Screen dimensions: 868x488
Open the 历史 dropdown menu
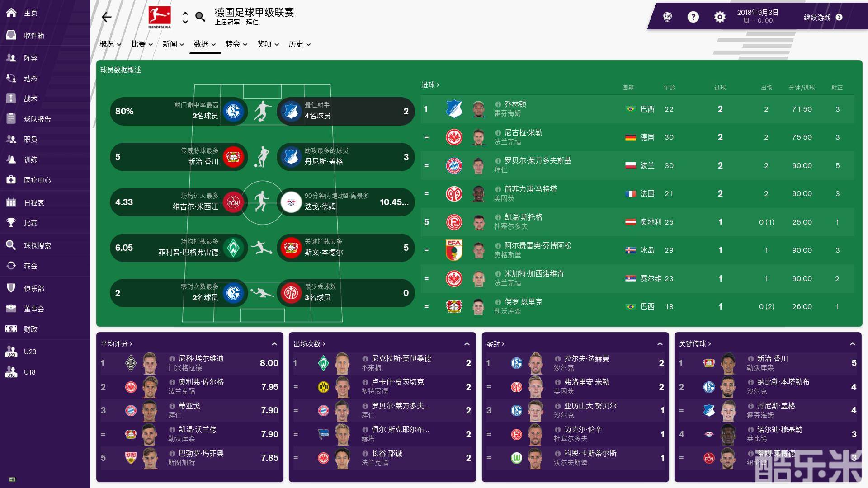click(x=300, y=44)
